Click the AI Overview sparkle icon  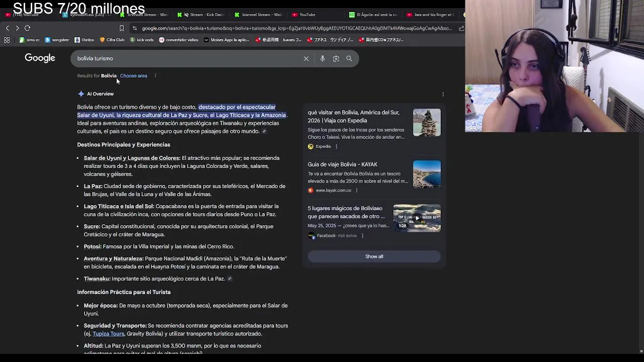coord(81,94)
